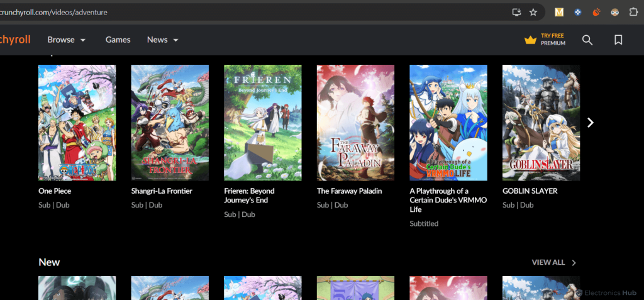
Task: Click the install app icon in address bar
Action: click(x=517, y=12)
